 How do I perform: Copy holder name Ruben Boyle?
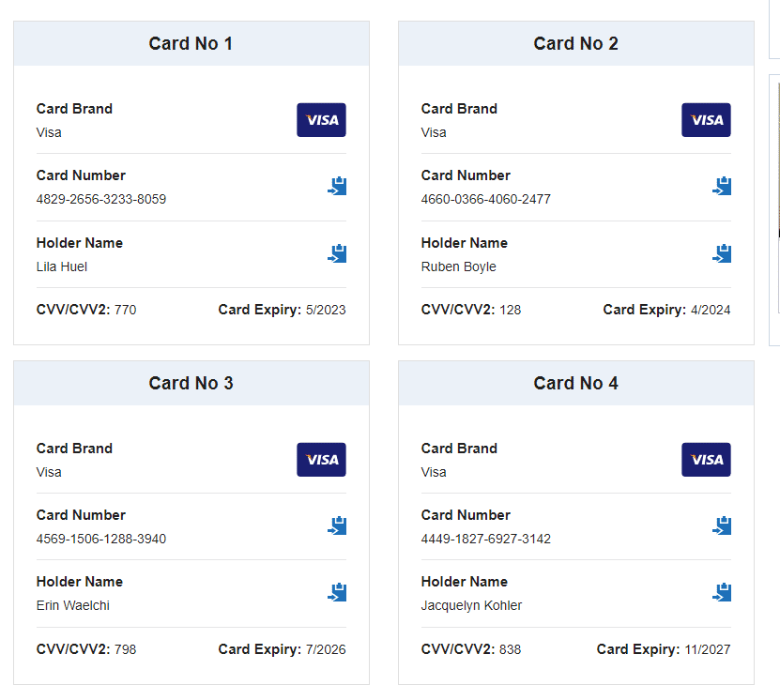(722, 253)
